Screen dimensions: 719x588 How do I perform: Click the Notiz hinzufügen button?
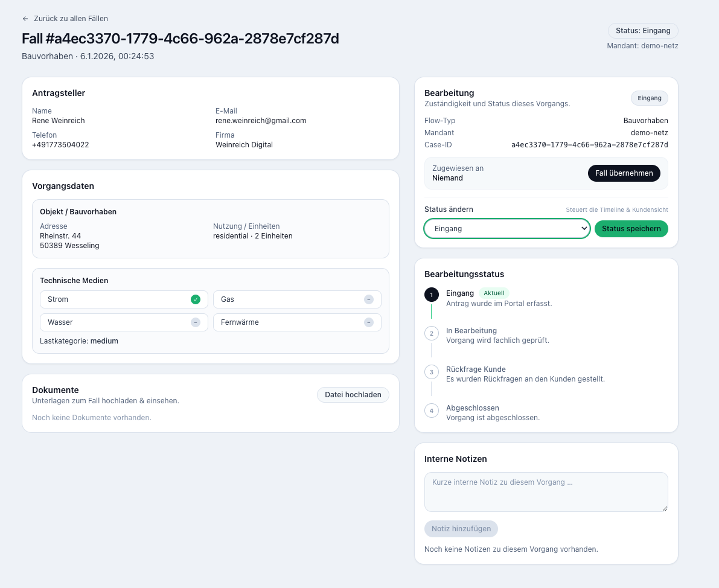click(461, 529)
